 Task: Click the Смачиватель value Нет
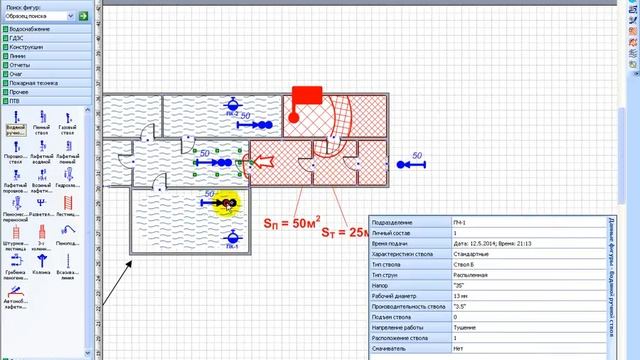529,349
